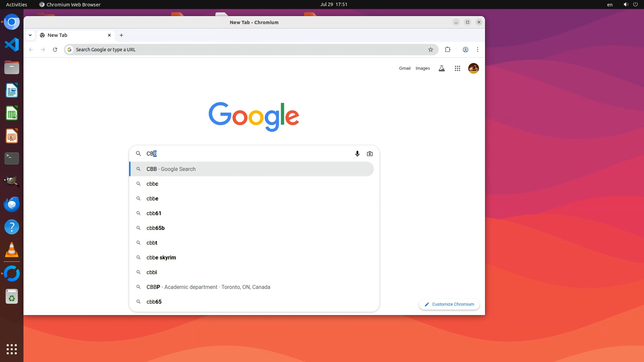Screen dimensions: 644x362
Task: Choose the 'cbbe skyrim' suggestion
Action: 161,257
